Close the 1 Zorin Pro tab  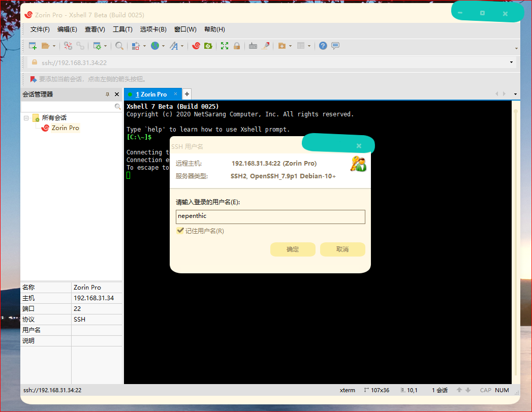175,94
